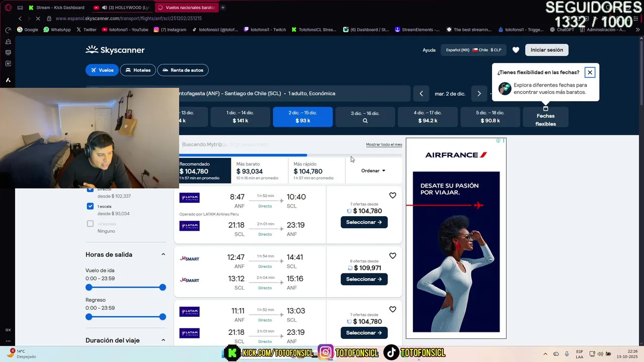Go back with the browser back arrow
The image size is (644, 362).
point(20,19)
